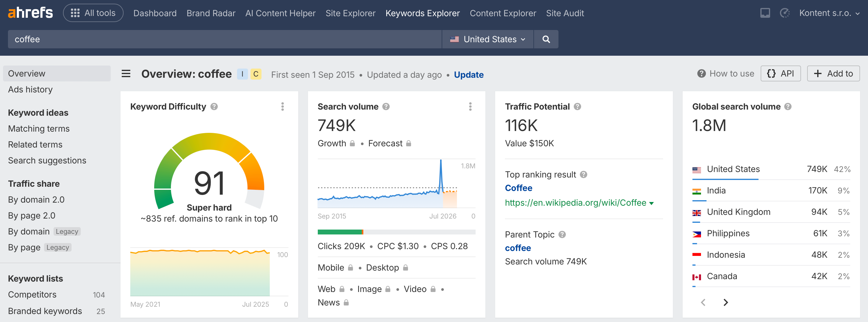This screenshot has height=322, width=868.
Task: Open the All tools grid menu
Action: [93, 13]
